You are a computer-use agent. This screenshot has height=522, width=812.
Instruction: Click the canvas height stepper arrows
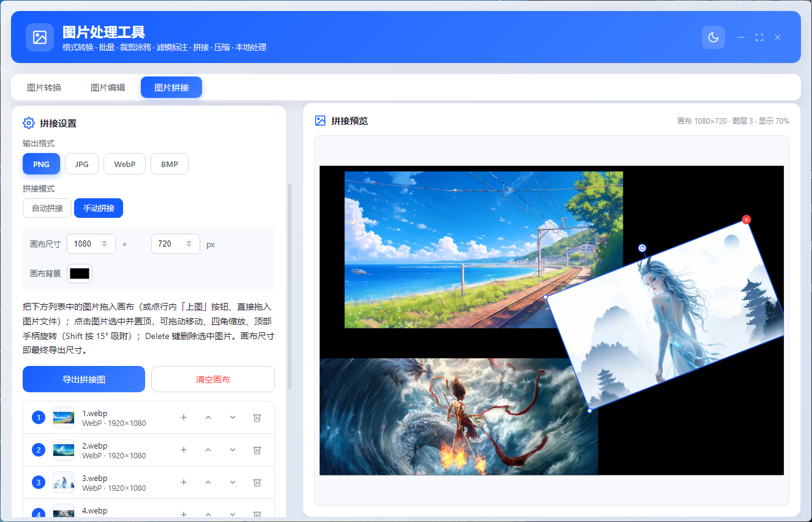coord(189,244)
